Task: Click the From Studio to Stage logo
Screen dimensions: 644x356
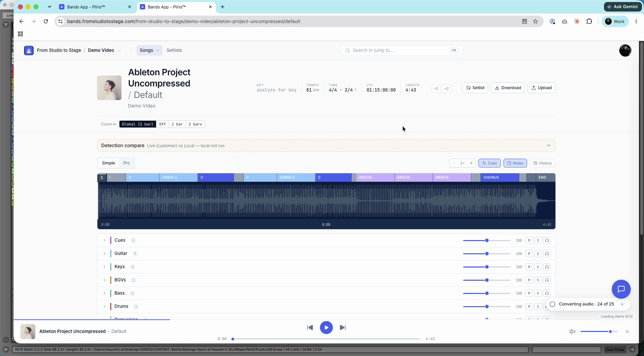Action: (29, 50)
